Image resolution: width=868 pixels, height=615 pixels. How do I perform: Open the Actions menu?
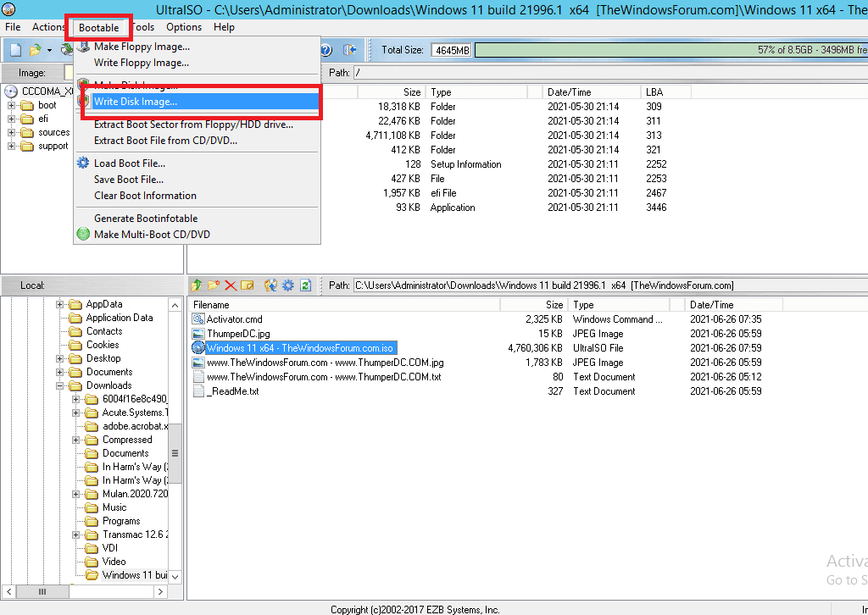pos(48,27)
